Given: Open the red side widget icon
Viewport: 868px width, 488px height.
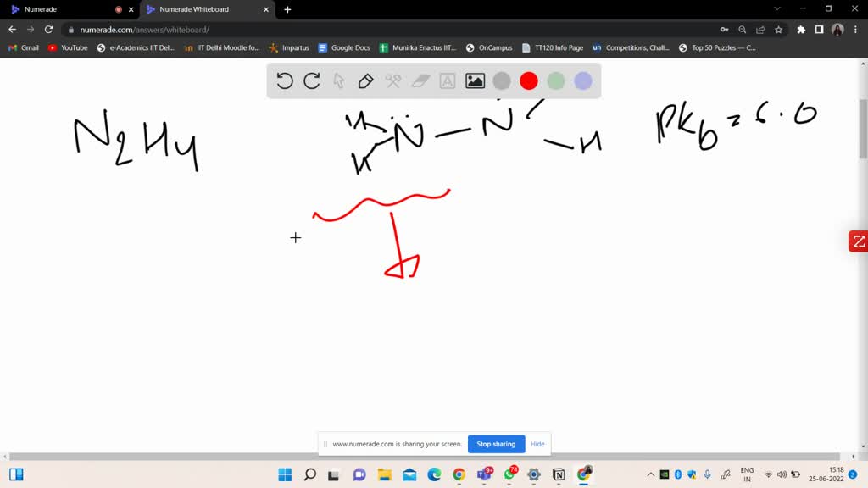Looking at the screenshot, I should pyautogui.click(x=858, y=241).
